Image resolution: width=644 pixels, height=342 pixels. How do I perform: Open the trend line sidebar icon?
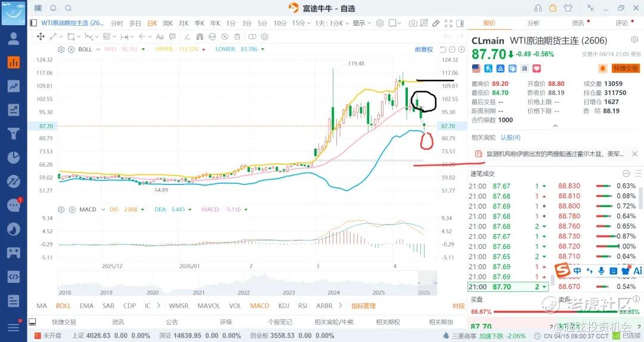pos(14,86)
